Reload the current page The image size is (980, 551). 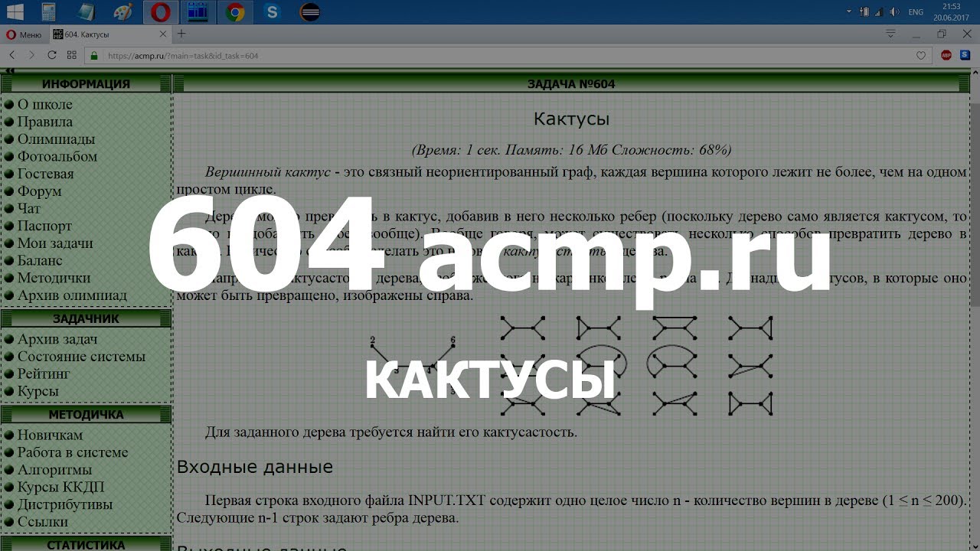51,55
